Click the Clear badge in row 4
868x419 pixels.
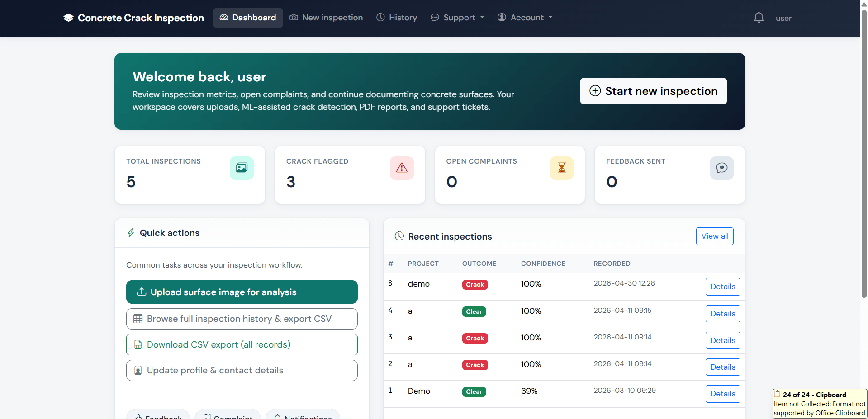pyautogui.click(x=474, y=311)
